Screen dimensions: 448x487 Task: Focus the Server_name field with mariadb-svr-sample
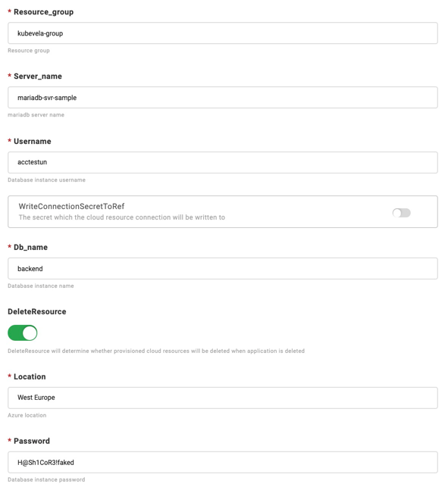pyautogui.click(x=223, y=98)
